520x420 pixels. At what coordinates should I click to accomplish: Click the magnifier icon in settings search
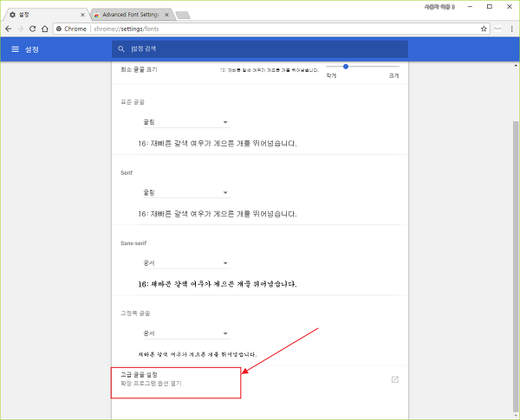(121, 49)
